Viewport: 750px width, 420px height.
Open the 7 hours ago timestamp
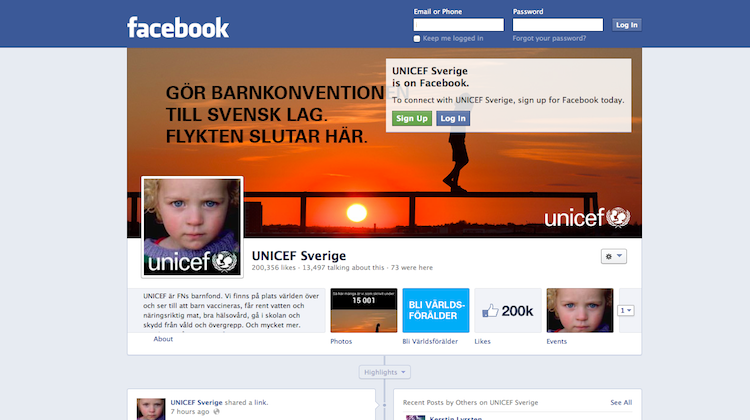[190, 411]
